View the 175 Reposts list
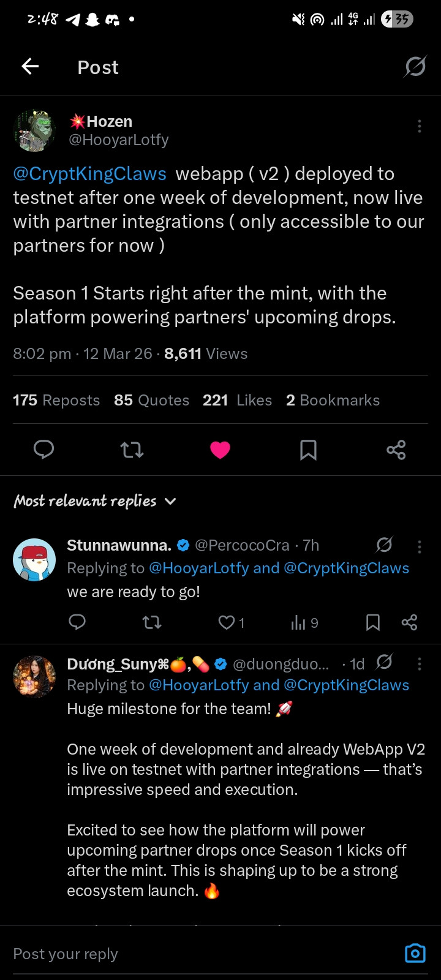The image size is (441, 980). 56,400
